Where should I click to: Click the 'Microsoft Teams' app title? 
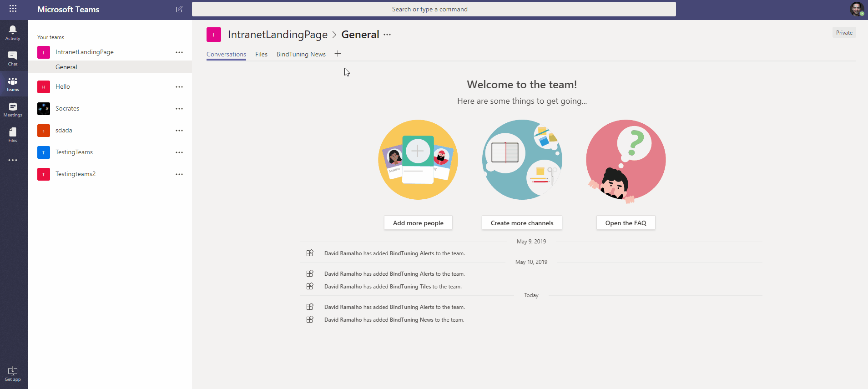[68, 9]
